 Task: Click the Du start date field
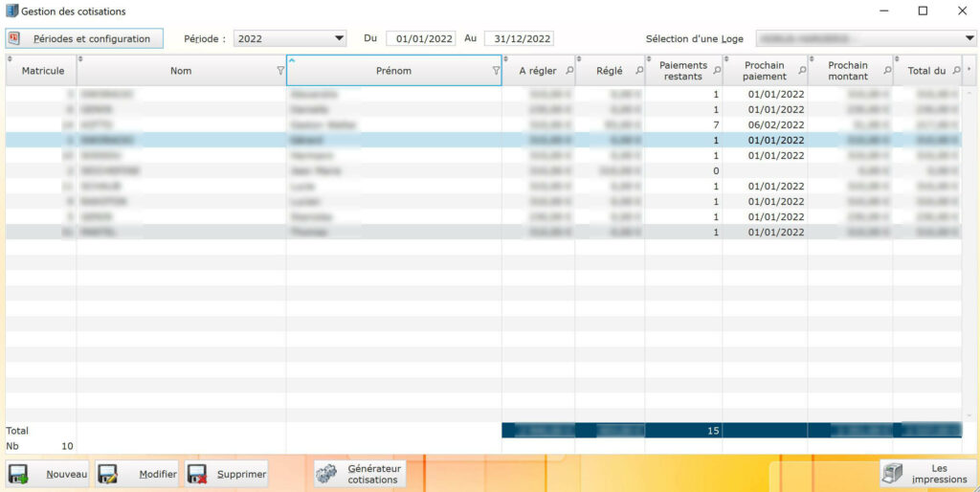420,39
